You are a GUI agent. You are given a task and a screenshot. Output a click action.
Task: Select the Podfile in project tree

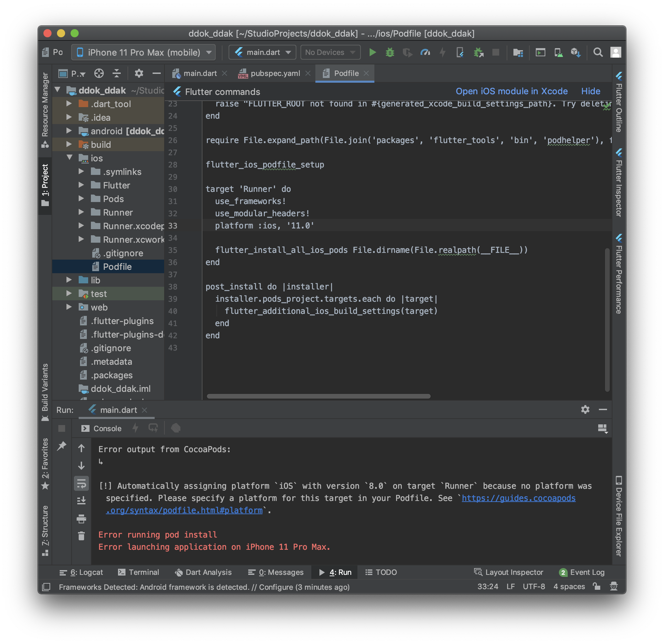coord(117,266)
